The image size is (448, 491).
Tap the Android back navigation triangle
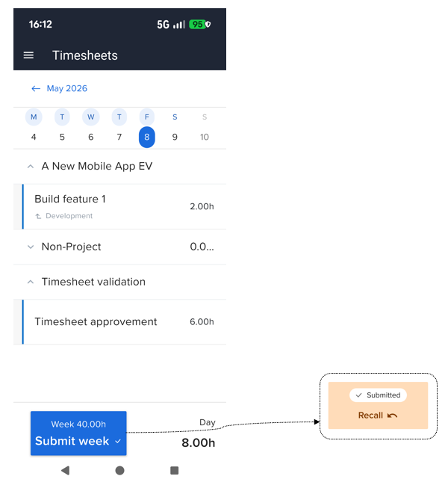66,470
